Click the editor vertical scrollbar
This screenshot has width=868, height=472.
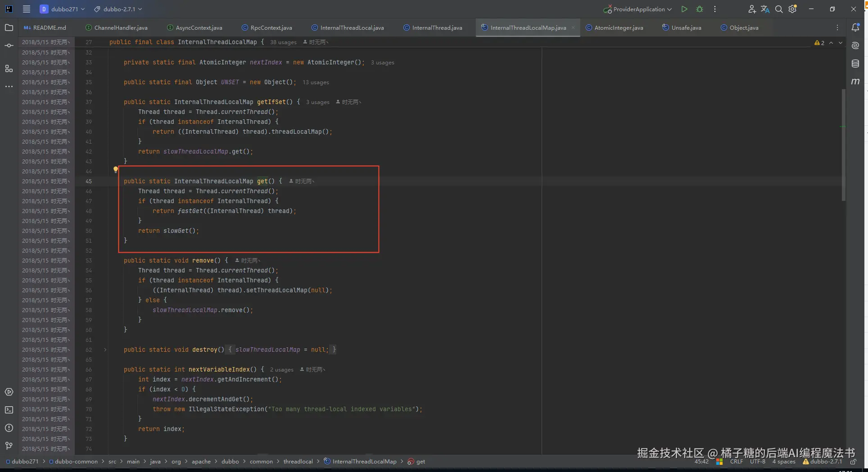tap(843, 144)
